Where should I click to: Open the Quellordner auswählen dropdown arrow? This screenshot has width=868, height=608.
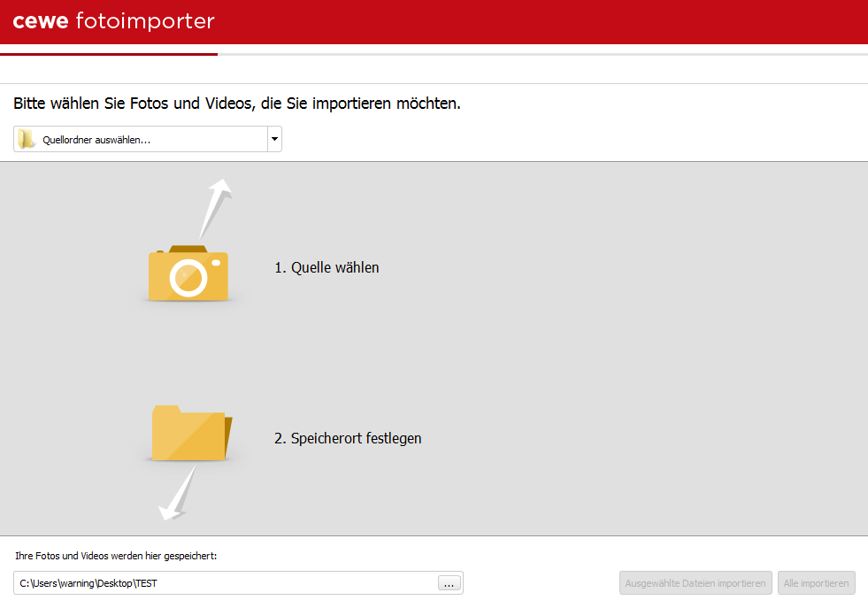274,139
